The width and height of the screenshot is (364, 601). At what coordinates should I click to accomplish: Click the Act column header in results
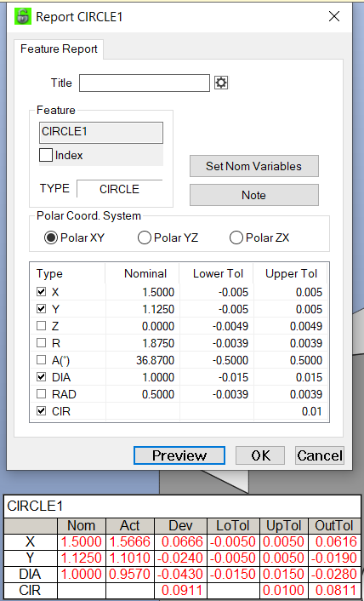pos(130,525)
